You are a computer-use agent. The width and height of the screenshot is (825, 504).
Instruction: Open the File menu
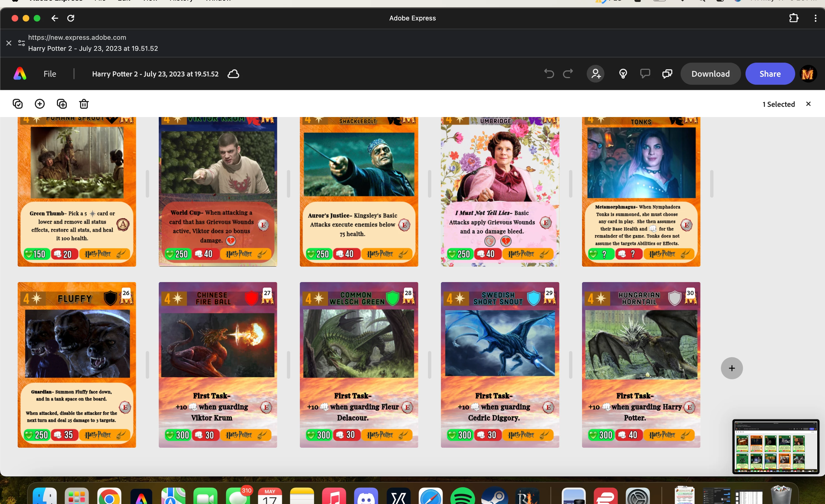coord(49,74)
